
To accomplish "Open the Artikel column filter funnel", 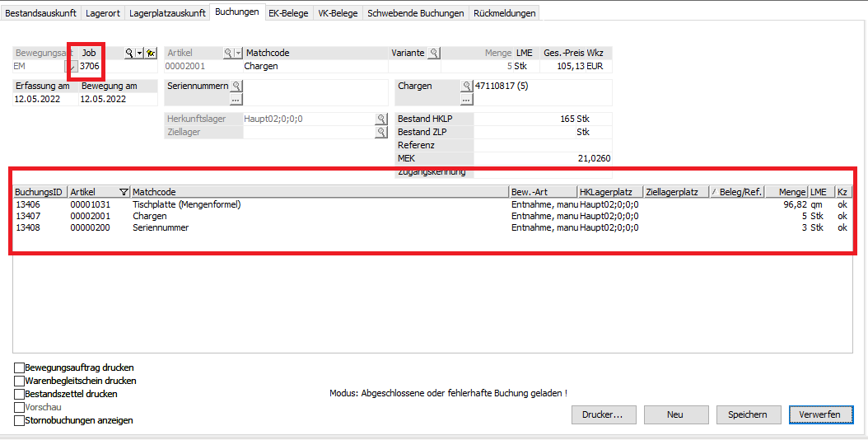I will [124, 192].
